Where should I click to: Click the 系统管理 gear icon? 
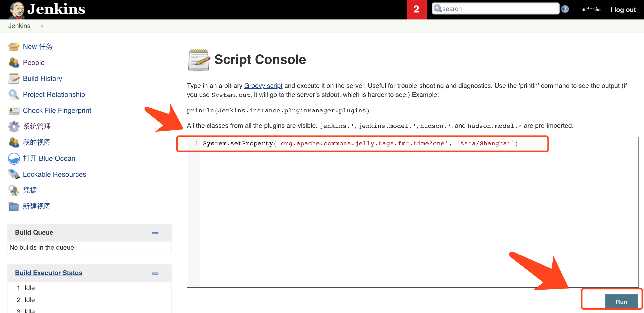[14, 126]
